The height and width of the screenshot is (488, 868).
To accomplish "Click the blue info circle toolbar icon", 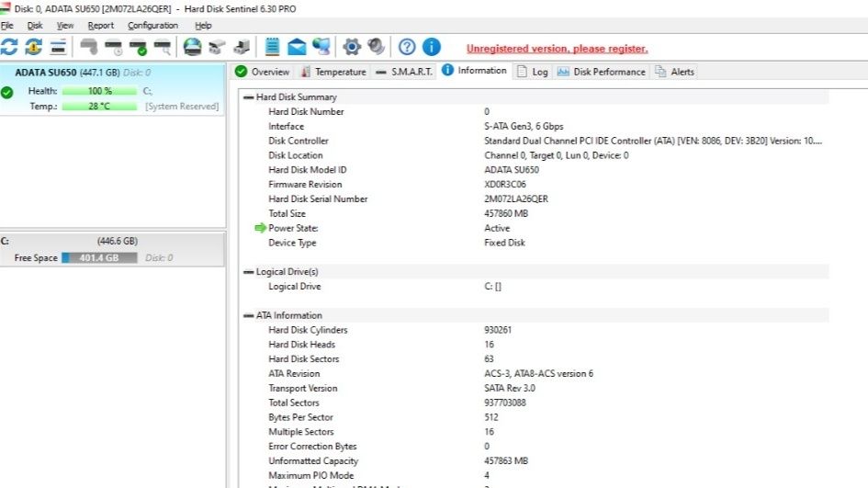I will [x=431, y=47].
